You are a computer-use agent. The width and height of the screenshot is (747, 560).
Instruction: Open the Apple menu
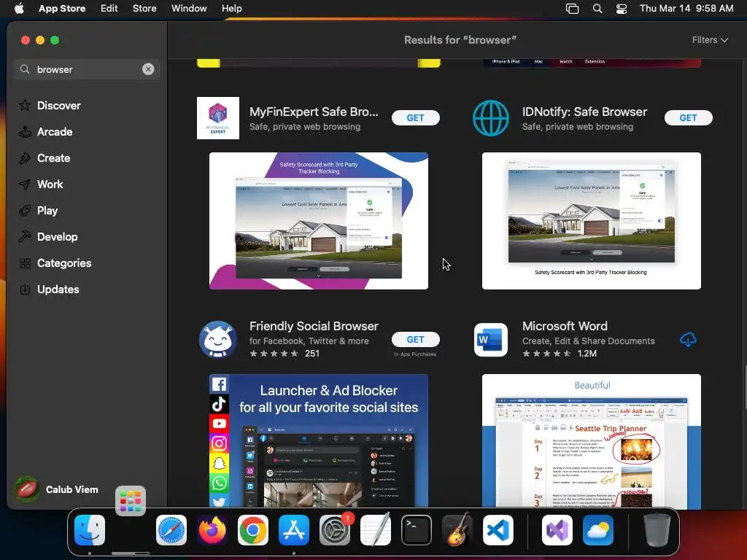[x=19, y=9]
